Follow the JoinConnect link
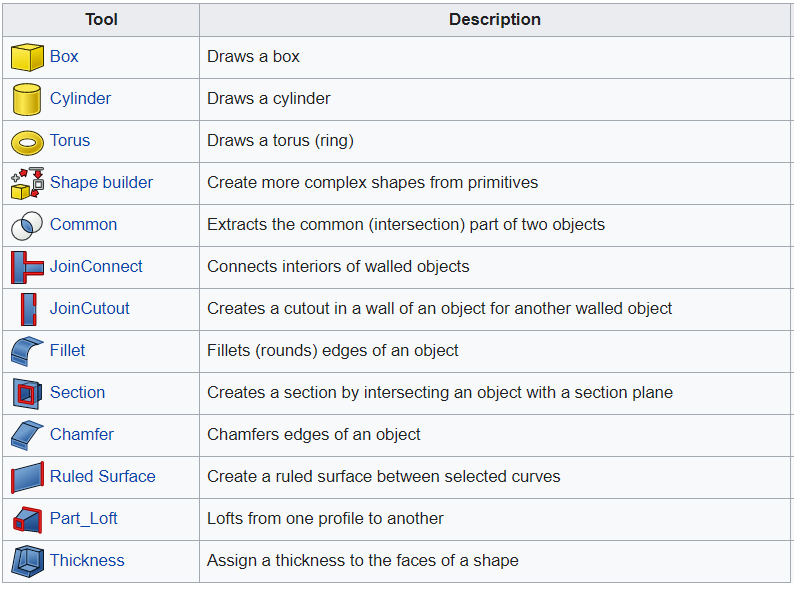 pos(96,267)
